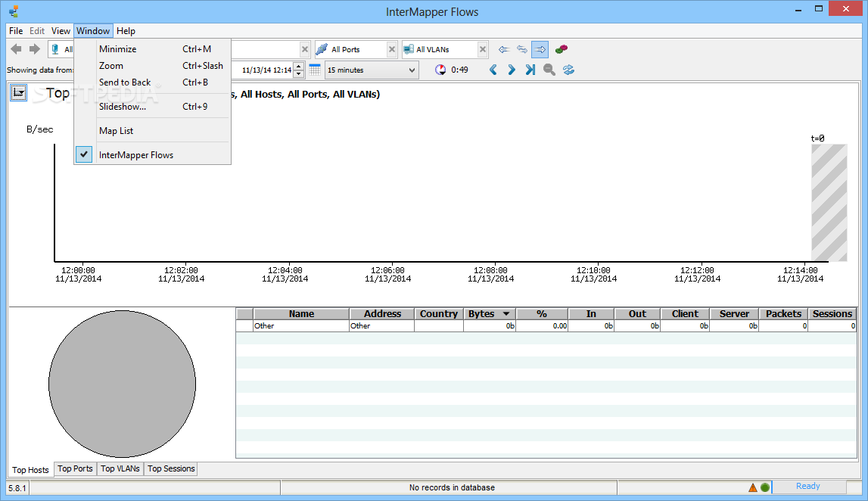Choose Zoom from Window menu
Image resolution: width=868 pixels, height=501 pixels.
click(152, 65)
